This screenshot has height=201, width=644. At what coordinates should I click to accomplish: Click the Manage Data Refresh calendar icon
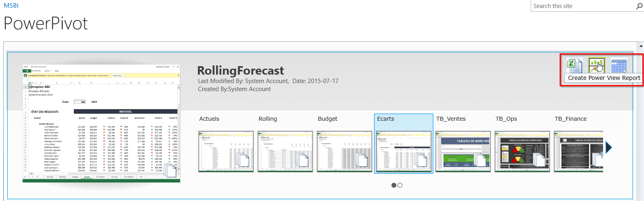(x=618, y=65)
